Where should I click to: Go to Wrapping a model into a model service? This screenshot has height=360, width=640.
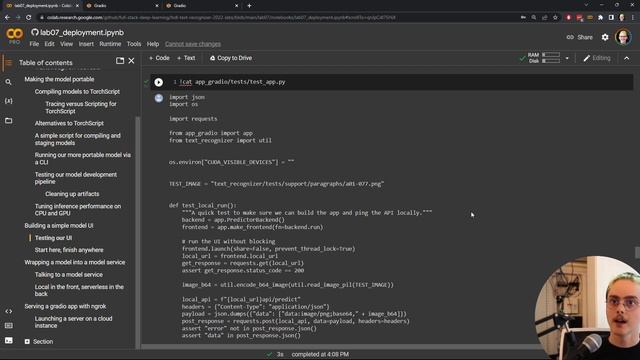(75, 262)
